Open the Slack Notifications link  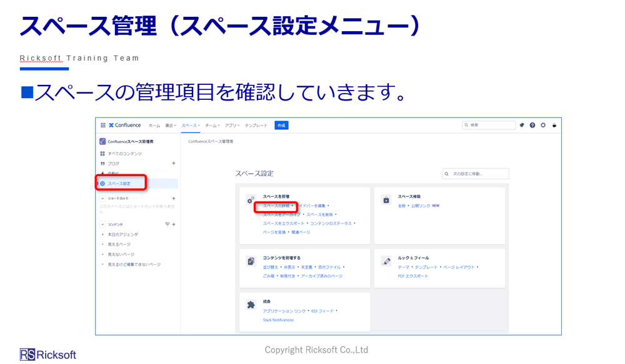click(278, 320)
